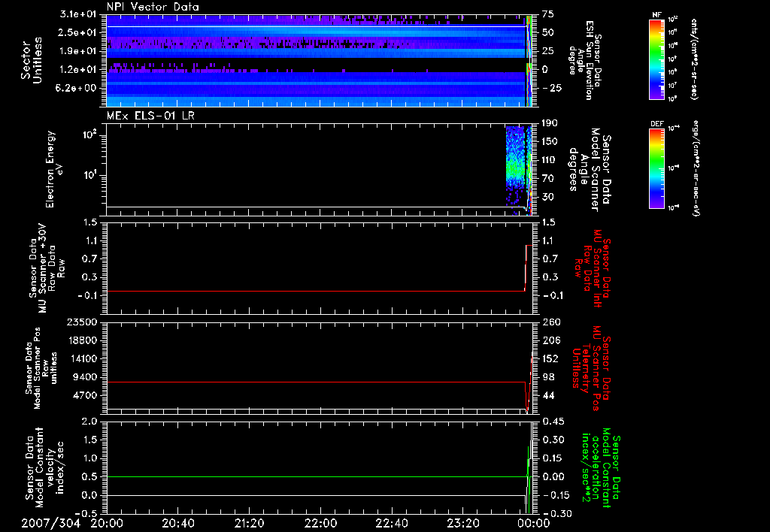Select the 'MEx ELS-01 LR' panel title
Viewport: 770px width, 532px height.
pos(150,116)
